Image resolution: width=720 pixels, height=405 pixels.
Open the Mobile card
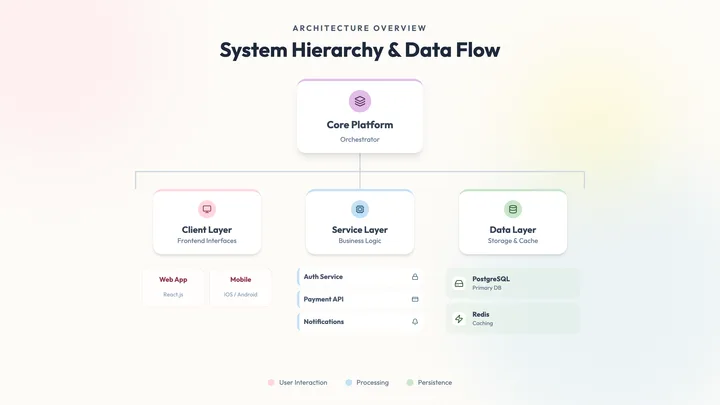point(241,287)
